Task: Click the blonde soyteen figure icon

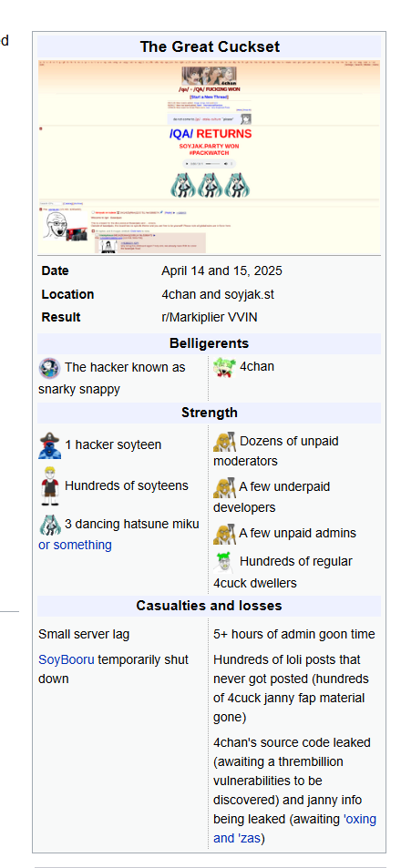Action: tap(50, 485)
